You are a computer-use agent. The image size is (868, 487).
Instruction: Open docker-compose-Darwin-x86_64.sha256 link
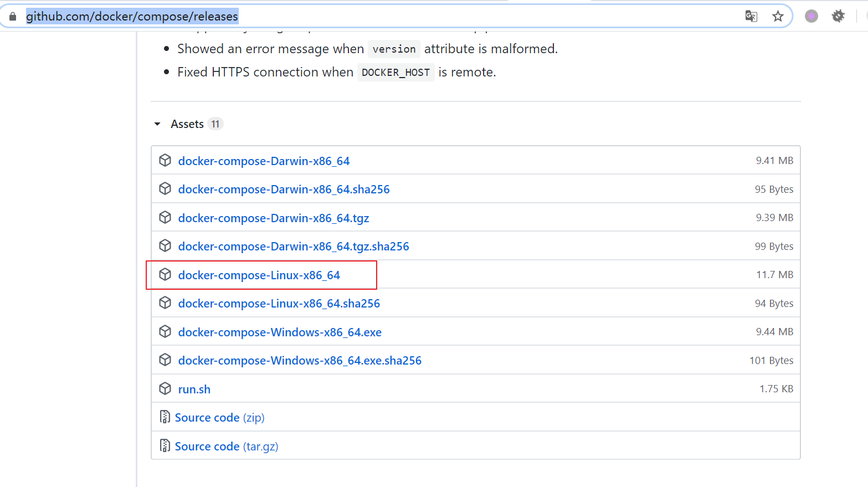point(284,189)
